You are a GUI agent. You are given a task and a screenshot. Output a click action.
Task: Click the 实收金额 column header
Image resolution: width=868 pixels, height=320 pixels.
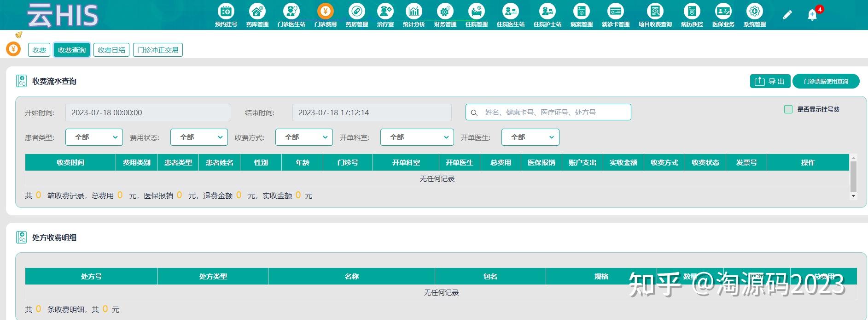(623, 162)
